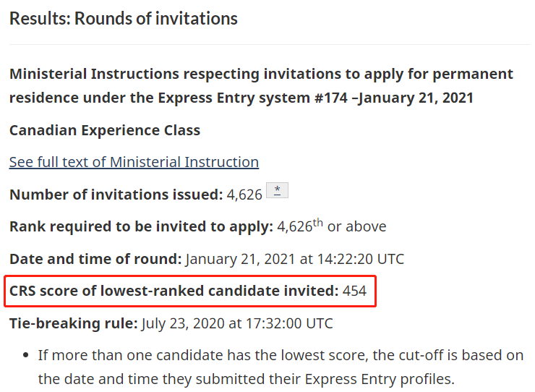Image resolution: width=535 pixels, height=392 pixels.
Task: Open the See full text of Ministerial Instruction link
Action: (134, 162)
